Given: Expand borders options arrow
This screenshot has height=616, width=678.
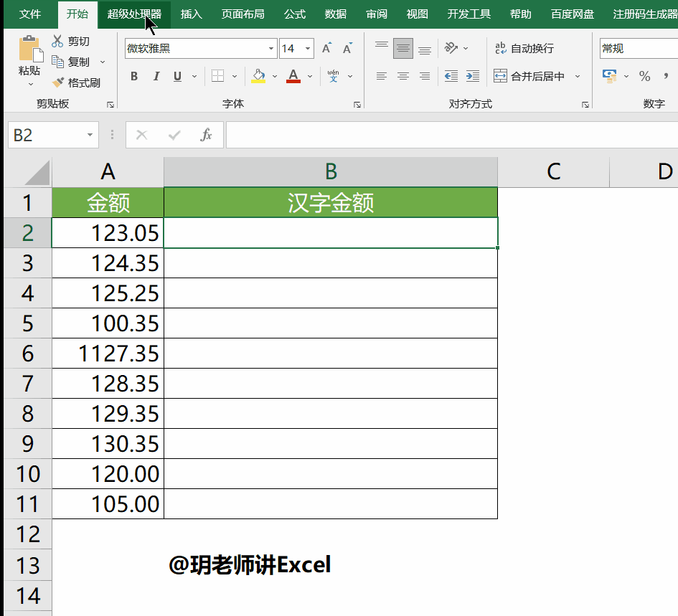Looking at the screenshot, I should coord(235,77).
